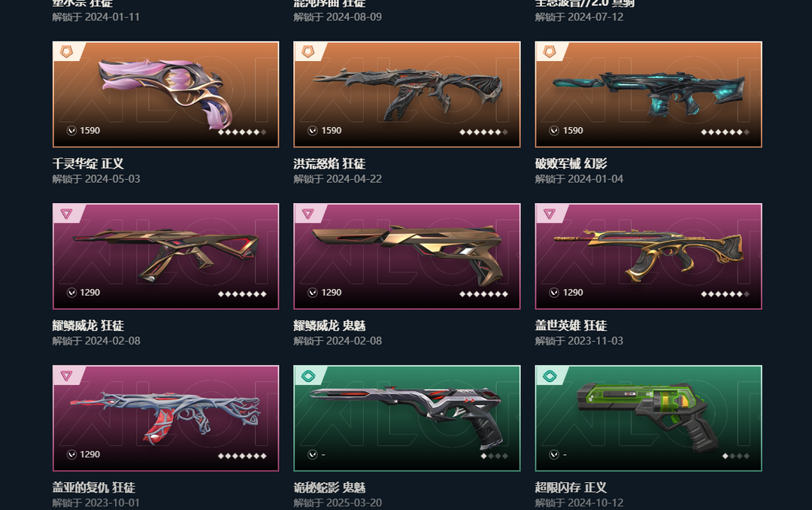Click upgrade level dots on 耀鳞威龙 鬼魅 card
The height and width of the screenshot is (510, 812).
483,294
